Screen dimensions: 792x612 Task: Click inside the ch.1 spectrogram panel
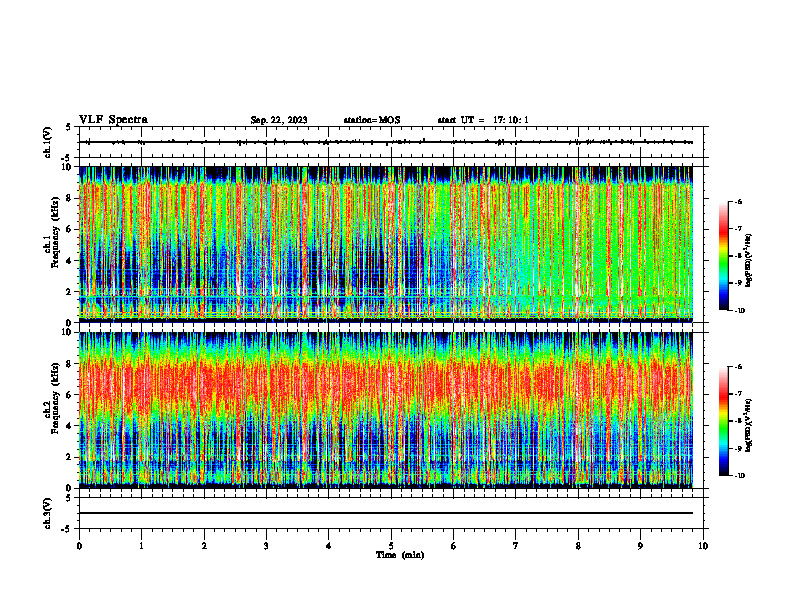pyautogui.click(x=385, y=244)
